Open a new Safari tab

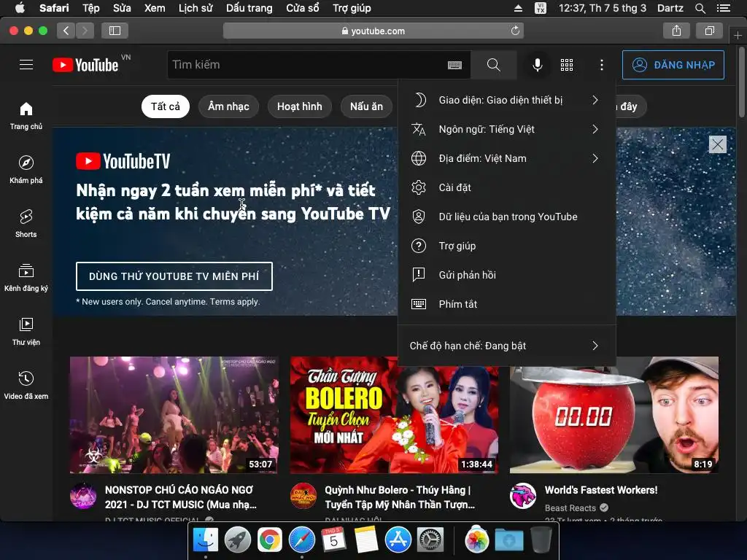point(738,36)
